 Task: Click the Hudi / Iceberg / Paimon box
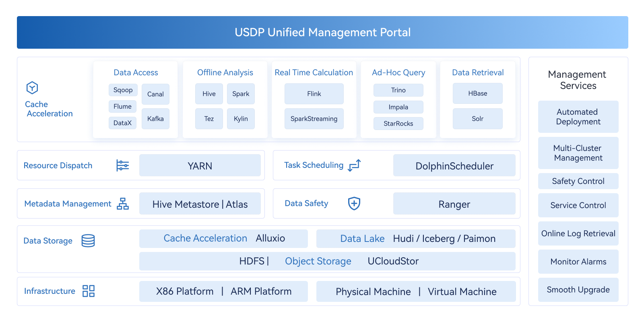click(x=416, y=239)
